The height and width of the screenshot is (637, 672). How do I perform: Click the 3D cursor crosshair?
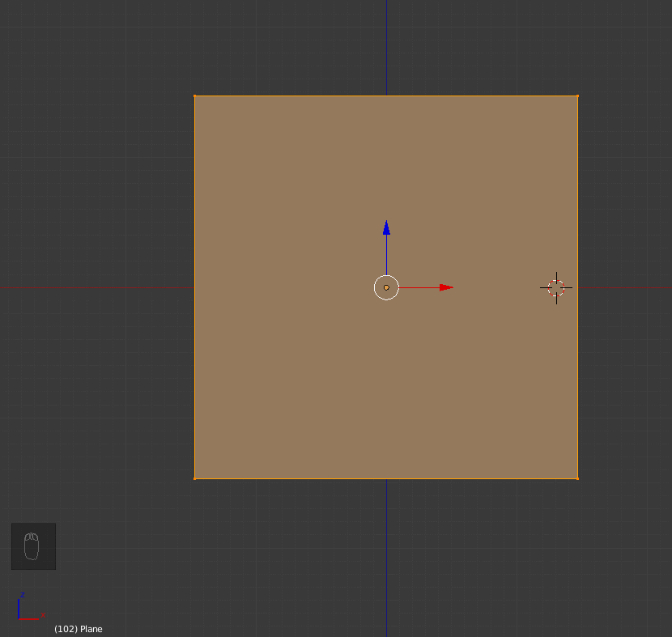[x=556, y=288]
